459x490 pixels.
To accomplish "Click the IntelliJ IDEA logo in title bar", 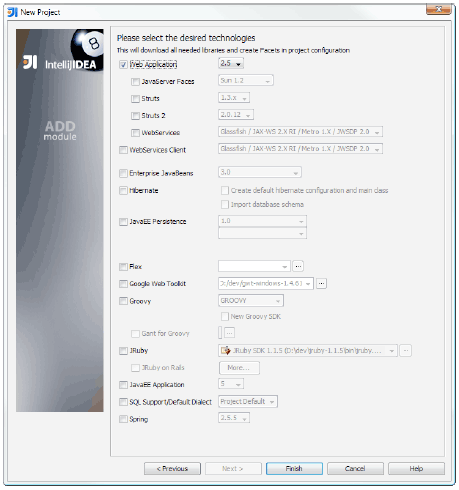I will 12,12.
